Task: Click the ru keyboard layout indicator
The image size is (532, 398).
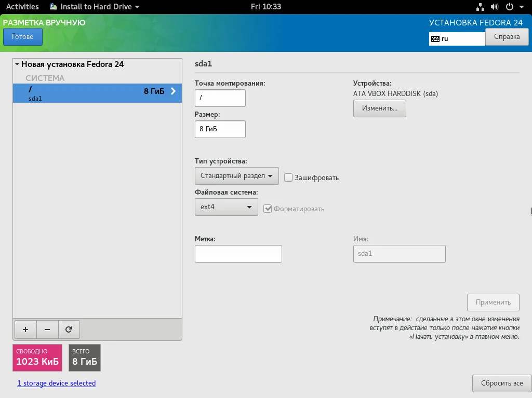Action: pos(457,39)
